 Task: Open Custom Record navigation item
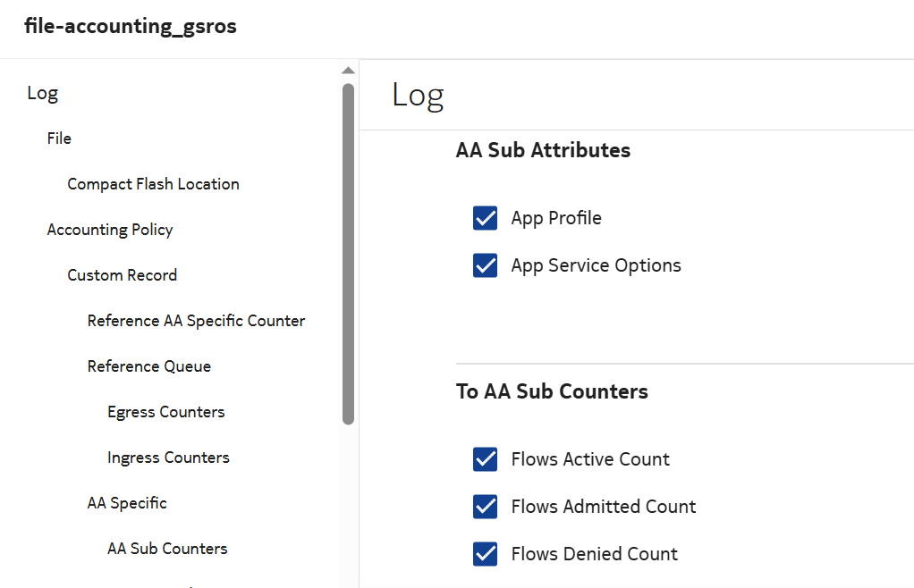tap(122, 275)
